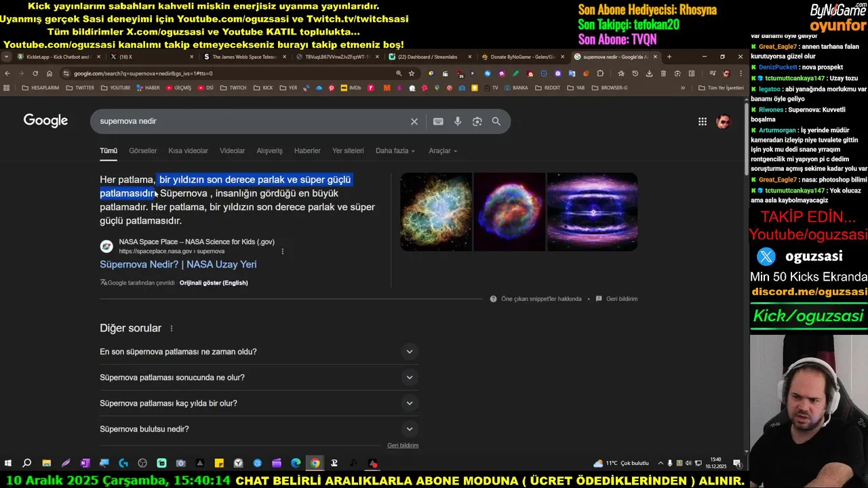Open the Sticky Notes taskbar icon
The image size is (868, 488).
point(219,464)
